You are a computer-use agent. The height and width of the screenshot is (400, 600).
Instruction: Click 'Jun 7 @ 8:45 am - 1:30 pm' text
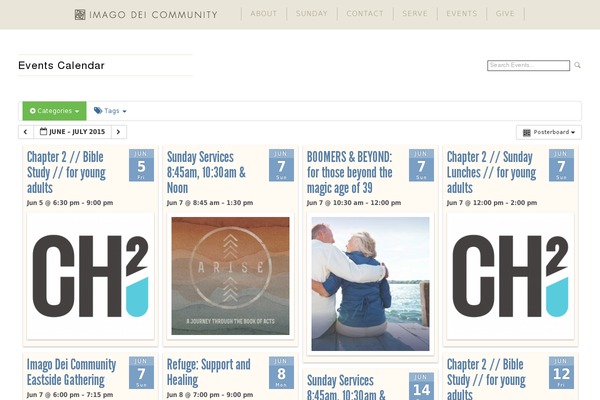coord(210,203)
